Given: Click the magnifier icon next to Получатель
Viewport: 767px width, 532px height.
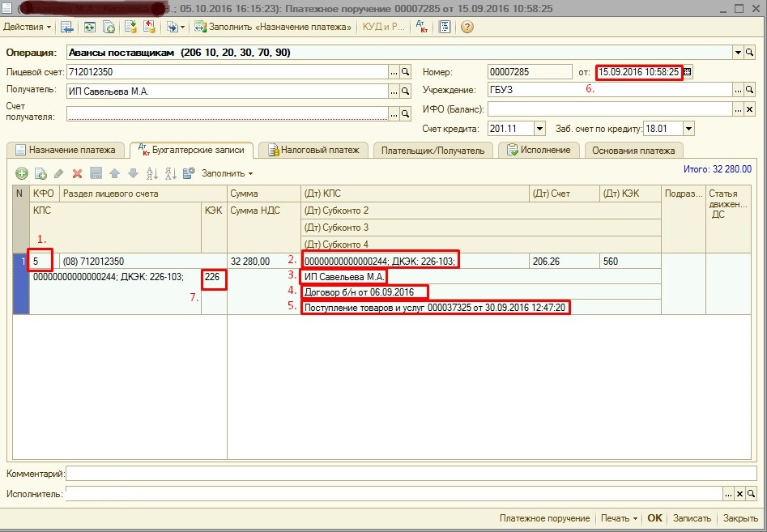Looking at the screenshot, I should tap(406, 91).
